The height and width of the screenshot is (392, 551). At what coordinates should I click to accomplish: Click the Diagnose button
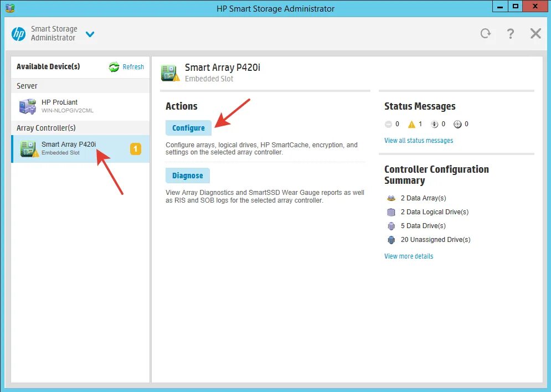(x=188, y=176)
